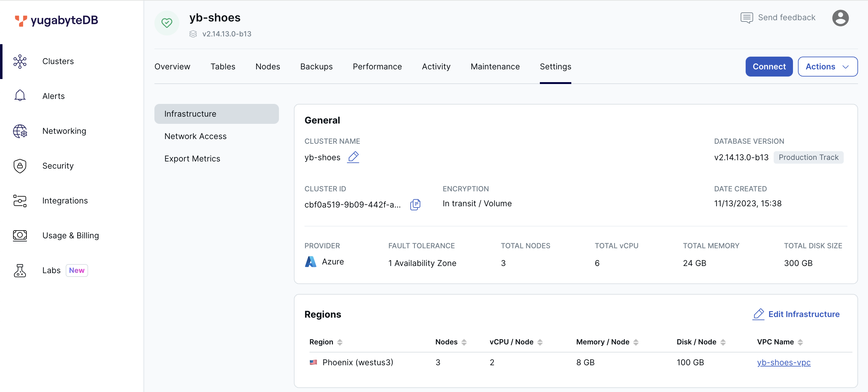Click the Connect button
Screen dimensions: 868x392
(770, 66)
